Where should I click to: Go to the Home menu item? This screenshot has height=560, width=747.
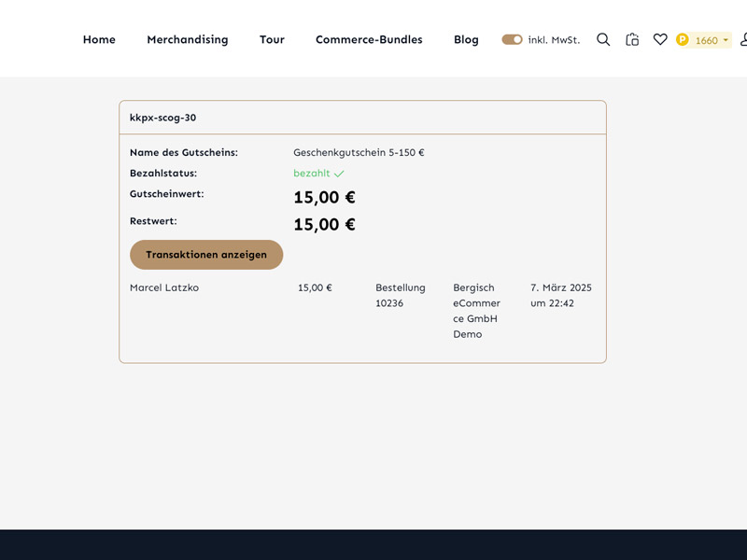click(x=99, y=39)
